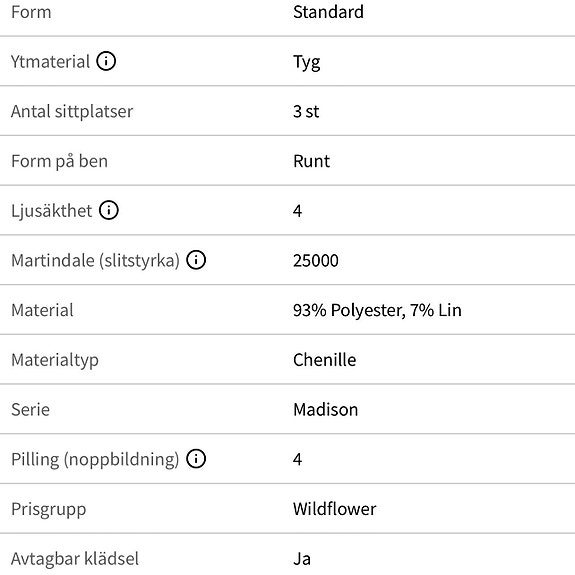Screen dimensions: 575x575
Task: Click the Antal sittplatser label
Action: pos(72,111)
